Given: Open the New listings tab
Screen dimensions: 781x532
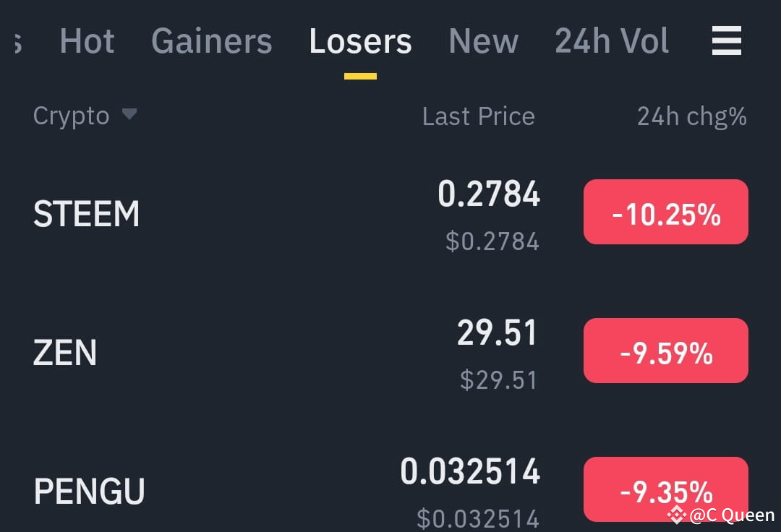Looking at the screenshot, I should click(x=484, y=41).
